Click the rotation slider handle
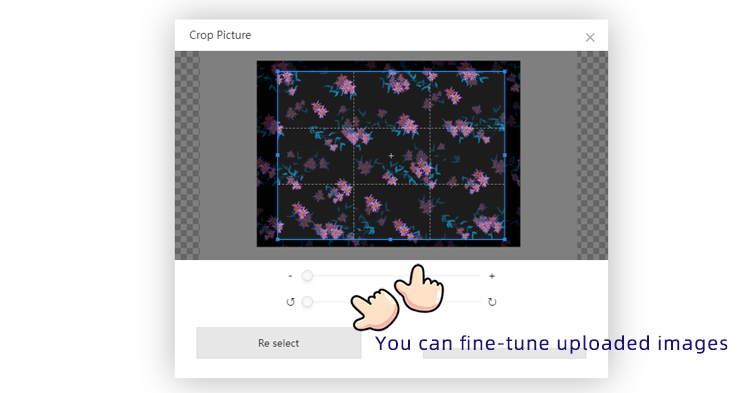750x393 pixels. (x=308, y=302)
